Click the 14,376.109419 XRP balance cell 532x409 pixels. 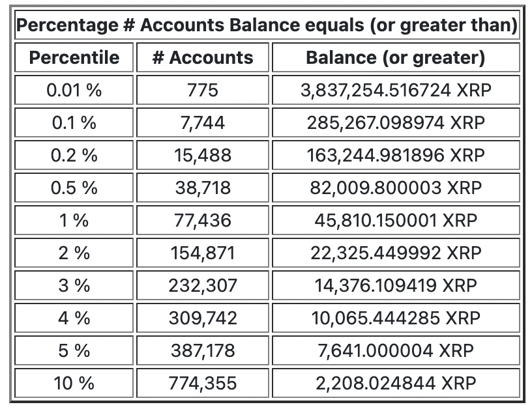(x=396, y=285)
